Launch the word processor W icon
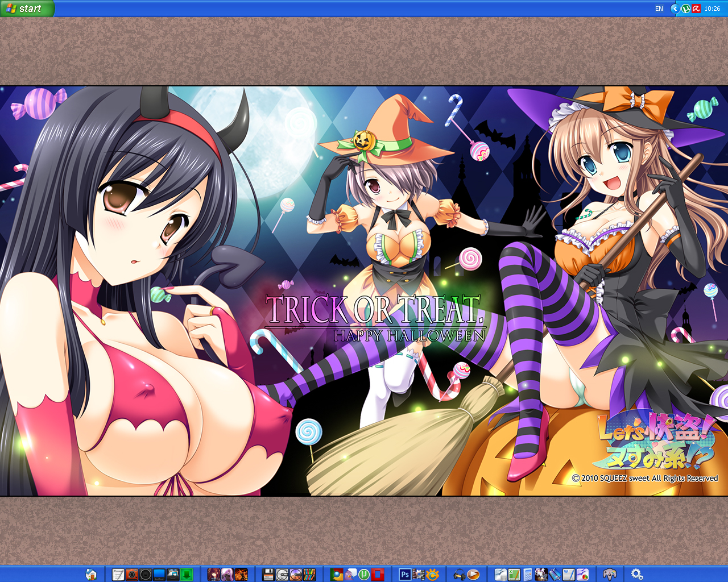Viewport: 728px width, 582px height. click(x=569, y=575)
